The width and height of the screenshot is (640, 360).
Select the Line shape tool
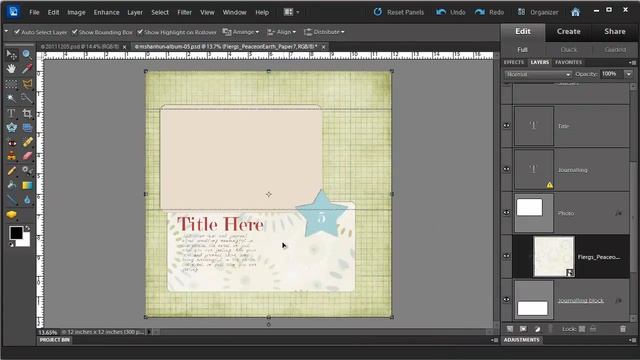pos(11,200)
